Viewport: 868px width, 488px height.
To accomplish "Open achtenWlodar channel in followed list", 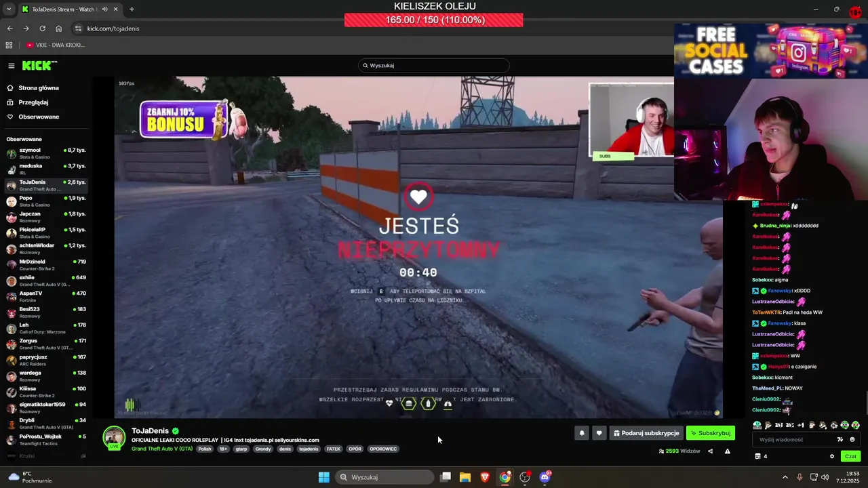I will pos(46,249).
